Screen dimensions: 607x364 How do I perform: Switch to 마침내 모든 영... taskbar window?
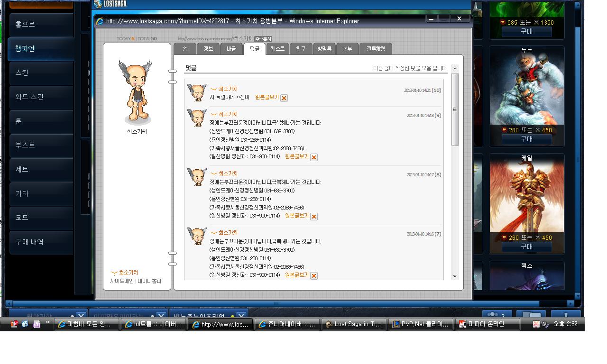click(87, 324)
